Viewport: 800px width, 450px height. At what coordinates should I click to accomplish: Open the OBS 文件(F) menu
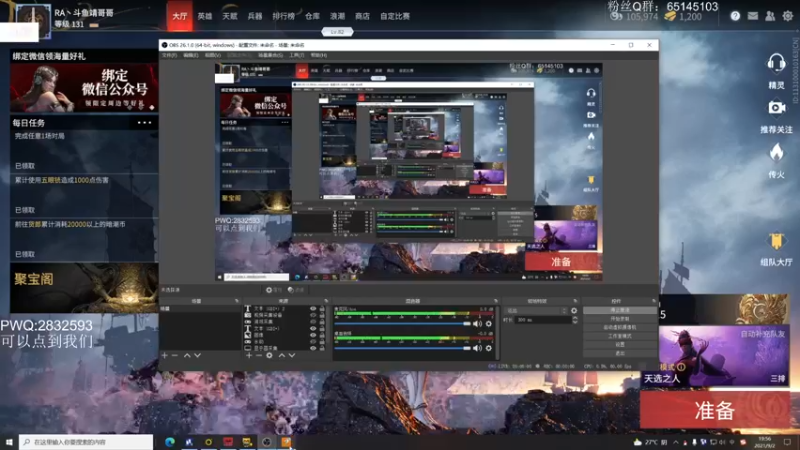pos(169,55)
